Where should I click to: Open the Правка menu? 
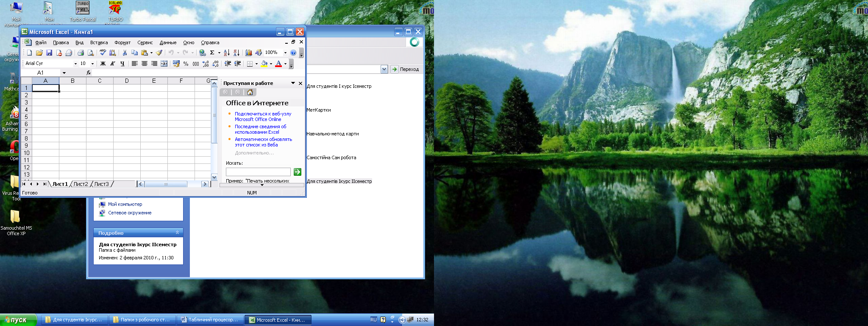(x=61, y=42)
